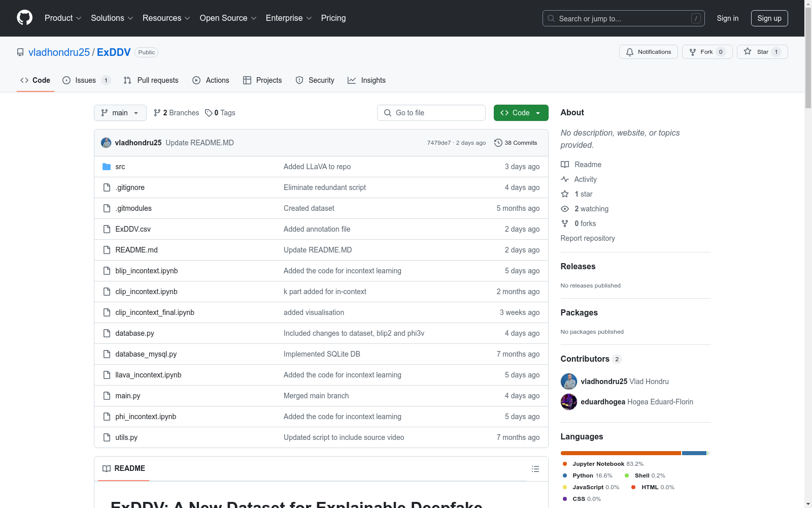Click the star icon beside 1 star

click(x=565, y=194)
